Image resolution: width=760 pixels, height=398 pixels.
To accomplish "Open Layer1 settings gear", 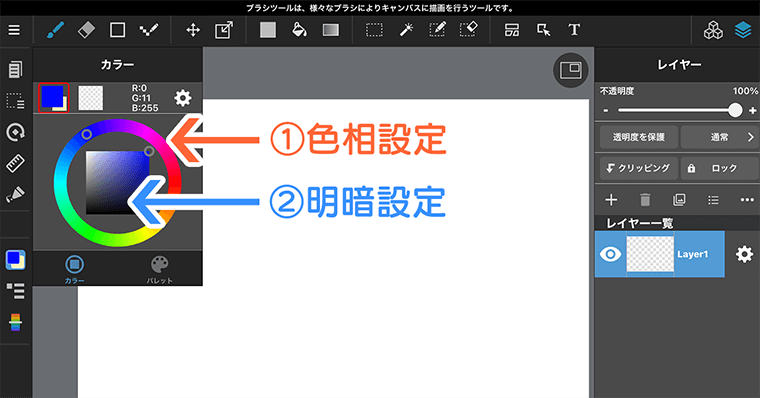I will coord(744,254).
